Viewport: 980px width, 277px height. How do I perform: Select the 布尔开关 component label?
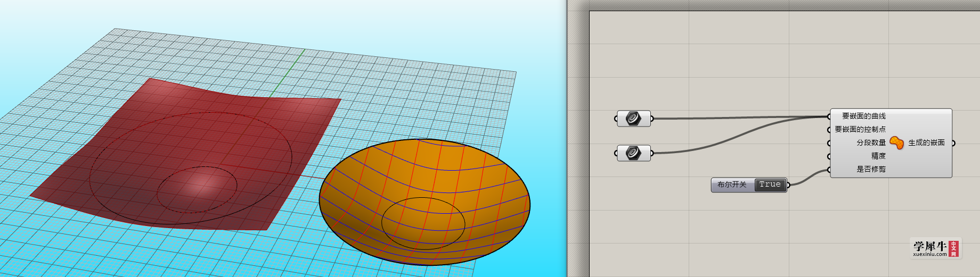coord(732,184)
